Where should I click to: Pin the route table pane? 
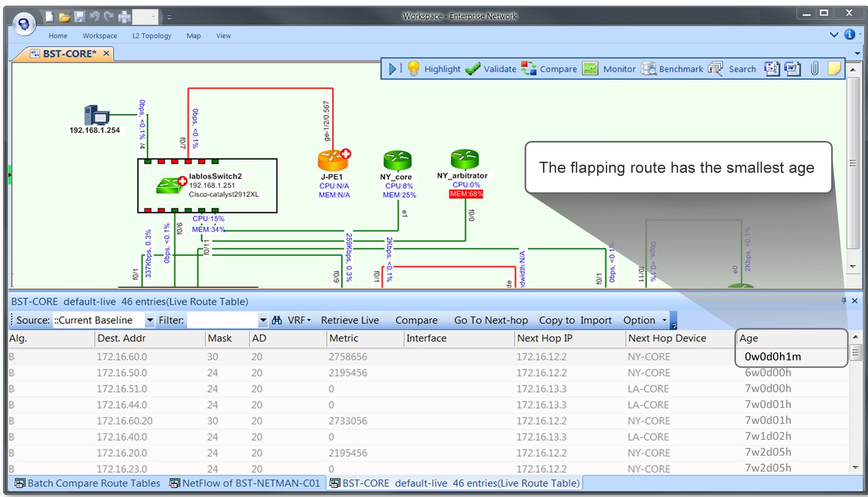[844, 301]
